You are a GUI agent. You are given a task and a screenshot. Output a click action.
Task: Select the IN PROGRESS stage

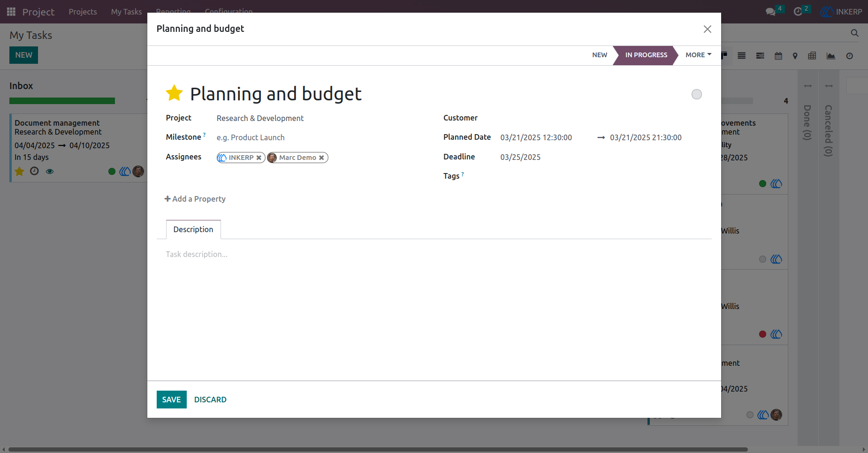pos(646,55)
